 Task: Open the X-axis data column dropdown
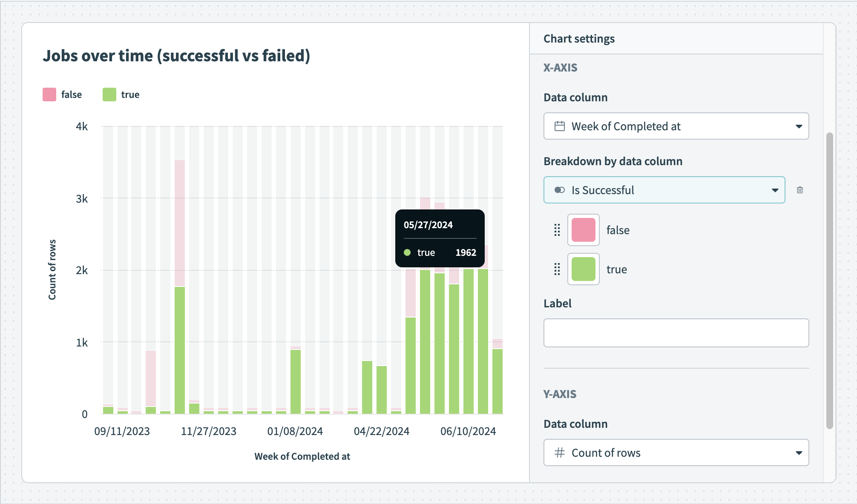[677, 126]
